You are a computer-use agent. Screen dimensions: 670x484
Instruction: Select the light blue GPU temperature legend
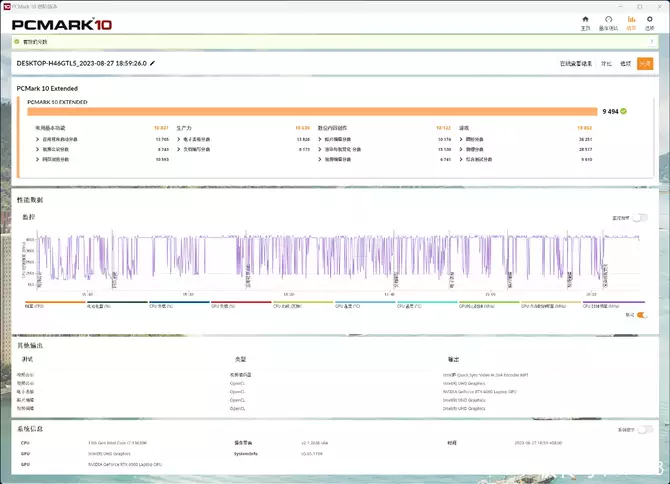coord(365,304)
